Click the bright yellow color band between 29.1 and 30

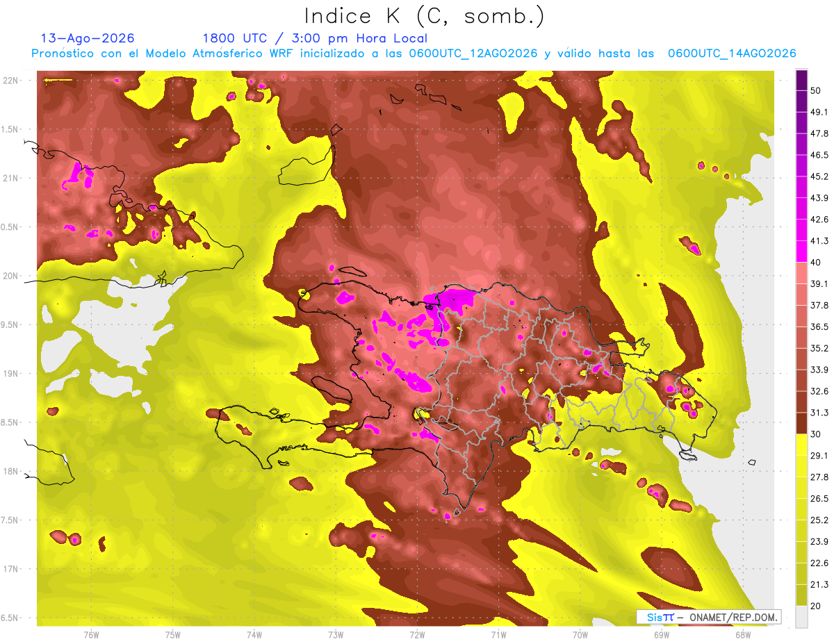pyautogui.click(x=801, y=445)
